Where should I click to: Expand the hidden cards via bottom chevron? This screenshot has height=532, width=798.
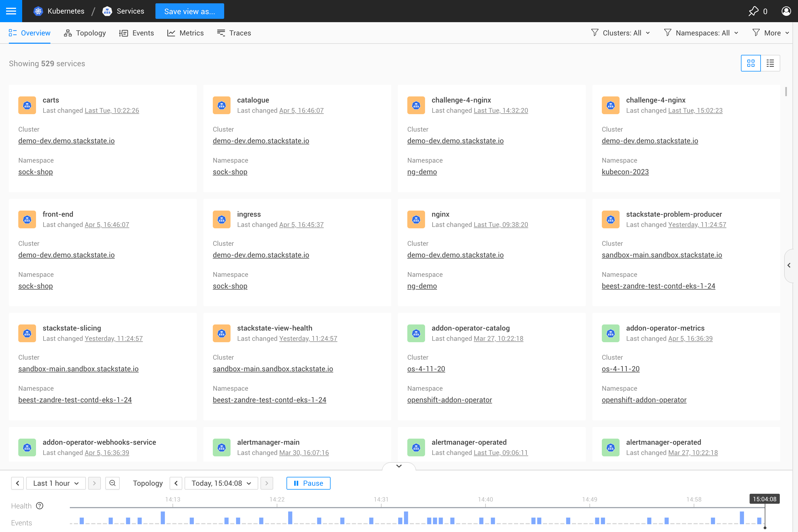point(399,466)
